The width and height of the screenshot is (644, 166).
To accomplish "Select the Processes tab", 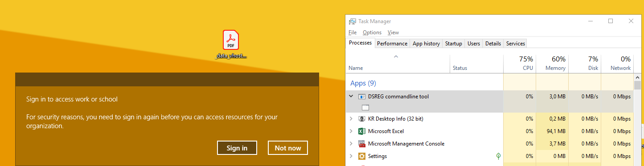I will [x=360, y=43].
